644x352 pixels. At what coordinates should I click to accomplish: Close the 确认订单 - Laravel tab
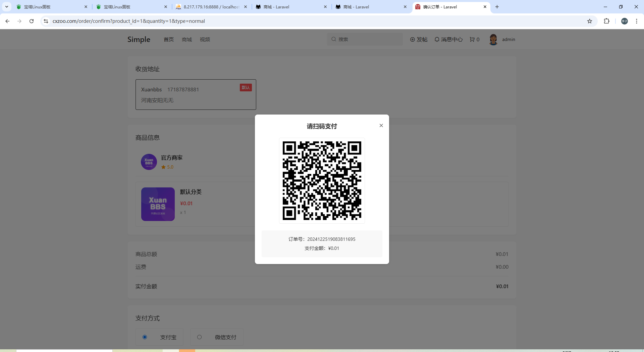click(x=485, y=7)
